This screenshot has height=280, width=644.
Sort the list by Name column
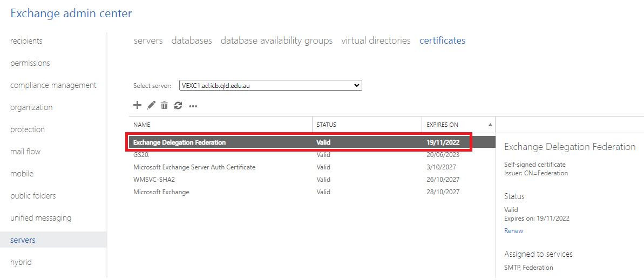pos(141,125)
